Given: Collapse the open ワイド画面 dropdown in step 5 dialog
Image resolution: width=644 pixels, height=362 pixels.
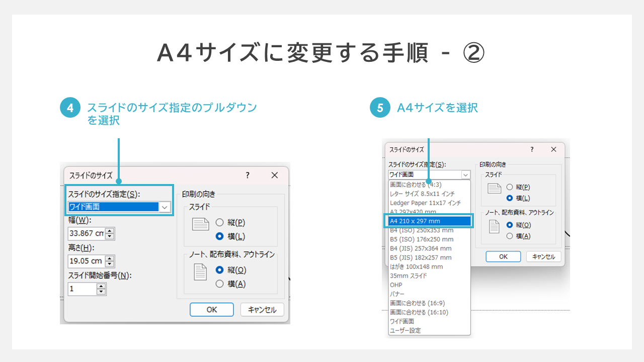Looking at the screenshot, I should click(466, 174).
